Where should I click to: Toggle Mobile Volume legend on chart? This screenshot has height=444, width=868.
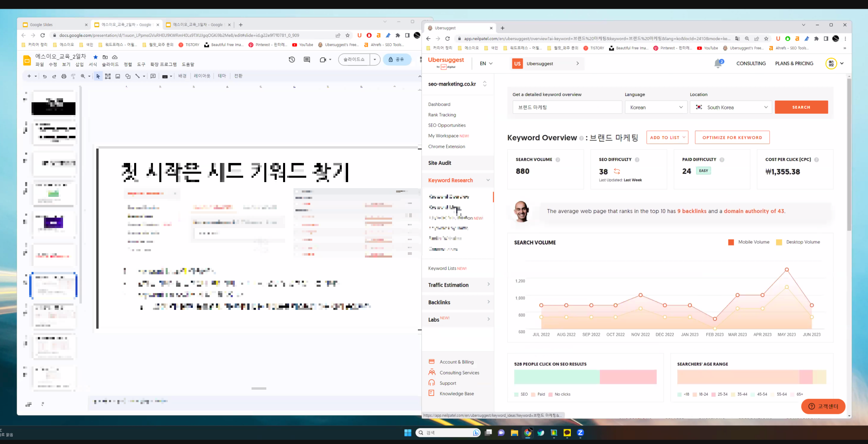pyautogui.click(x=749, y=242)
